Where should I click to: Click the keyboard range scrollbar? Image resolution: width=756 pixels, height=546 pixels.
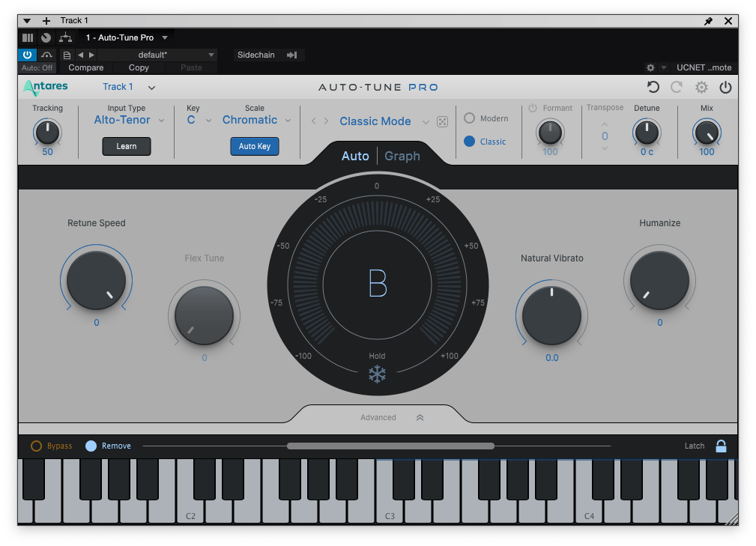(x=390, y=446)
